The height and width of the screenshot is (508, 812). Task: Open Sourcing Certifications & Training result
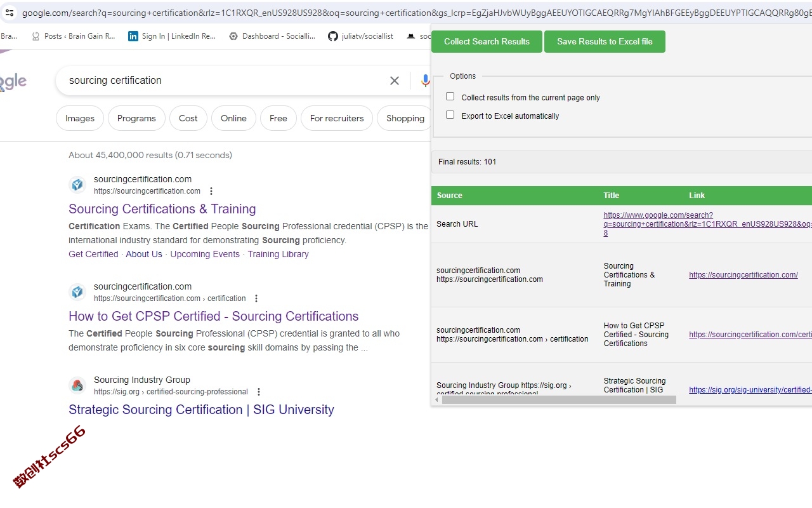coord(162,209)
